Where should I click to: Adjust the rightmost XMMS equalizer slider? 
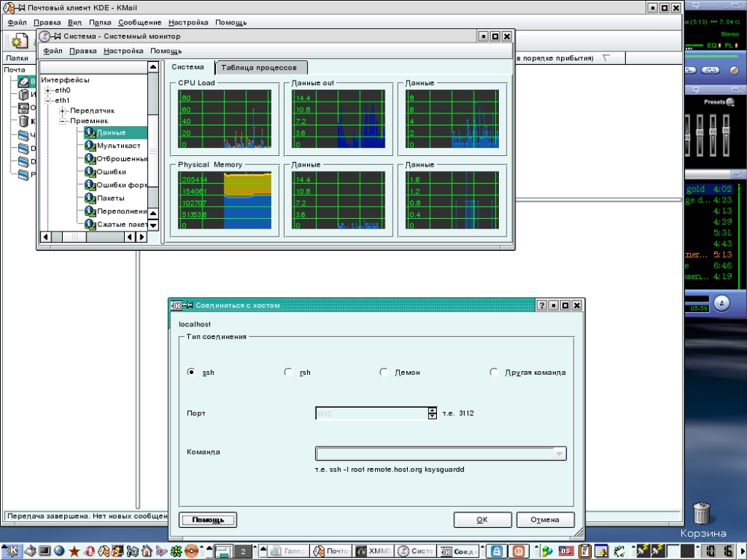point(727,134)
